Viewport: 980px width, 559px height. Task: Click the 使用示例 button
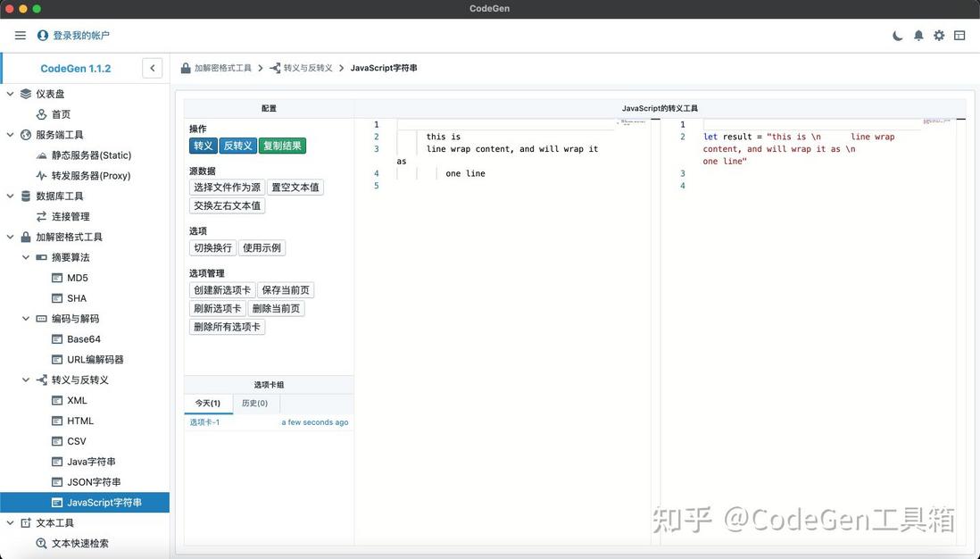[262, 247]
